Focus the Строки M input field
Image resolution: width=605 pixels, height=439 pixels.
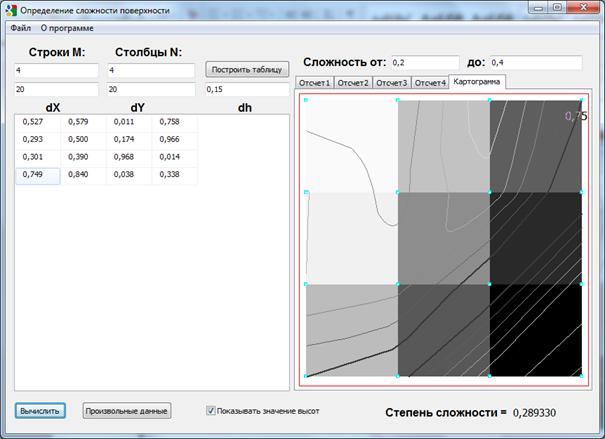tap(56, 71)
